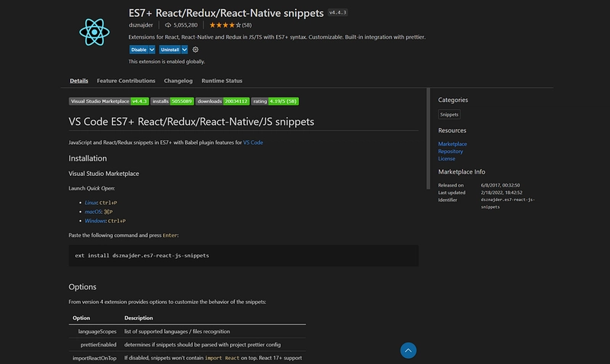Click the languageScopes option row
The height and width of the screenshot is (364, 610).
tap(187, 332)
